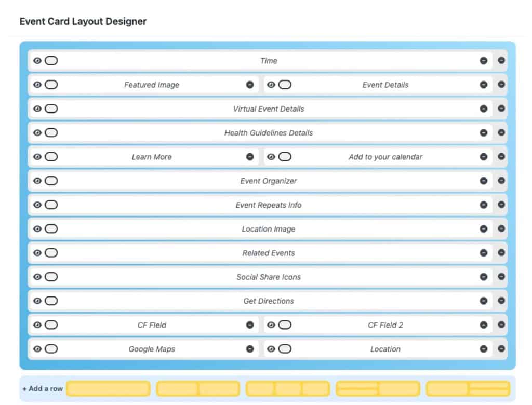Switch the rounded toggle beside CF Field 2
Viewport: 532px width, 405px height.
(x=285, y=325)
